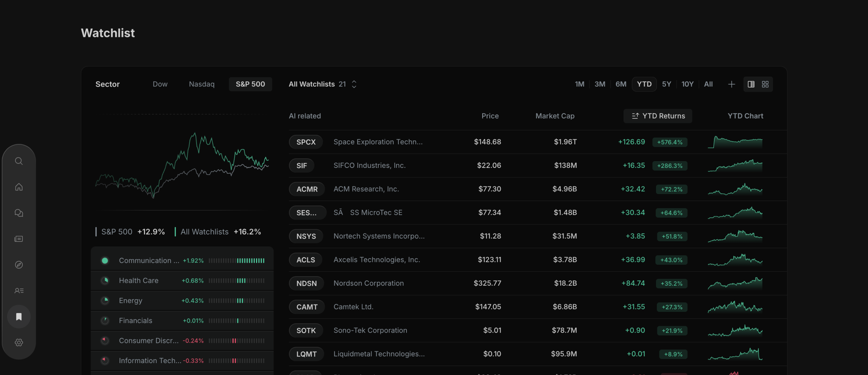The width and height of the screenshot is (868, 375).
Task: Go to home via sidebar icon
Action: (19, 187)
